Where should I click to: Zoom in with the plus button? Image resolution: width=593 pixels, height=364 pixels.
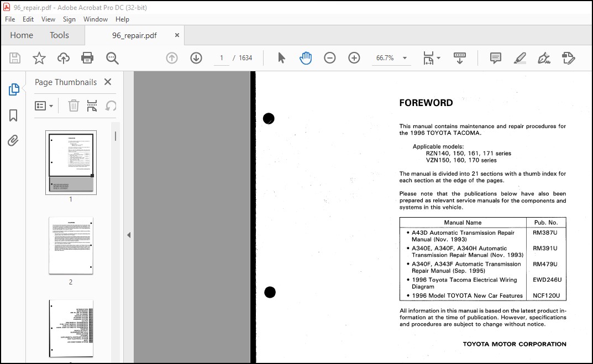[x=354, y=58]
